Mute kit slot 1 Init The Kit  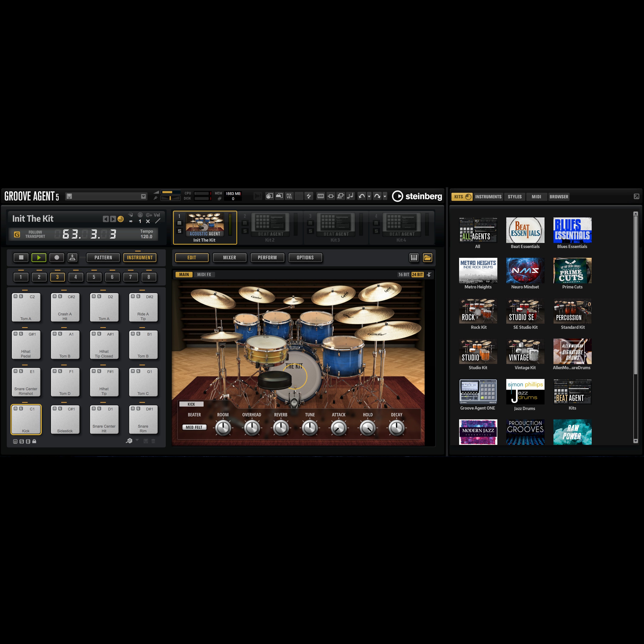click(x=179, y=223)
